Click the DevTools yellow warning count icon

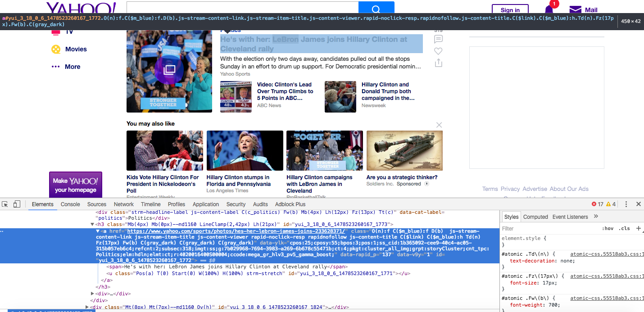[608, 204]
